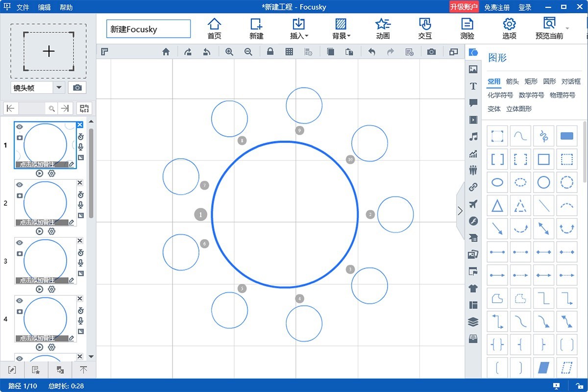Open the text tool in right sidebar
This screenshot has height=392, width=588.
[x=473, y=86]
